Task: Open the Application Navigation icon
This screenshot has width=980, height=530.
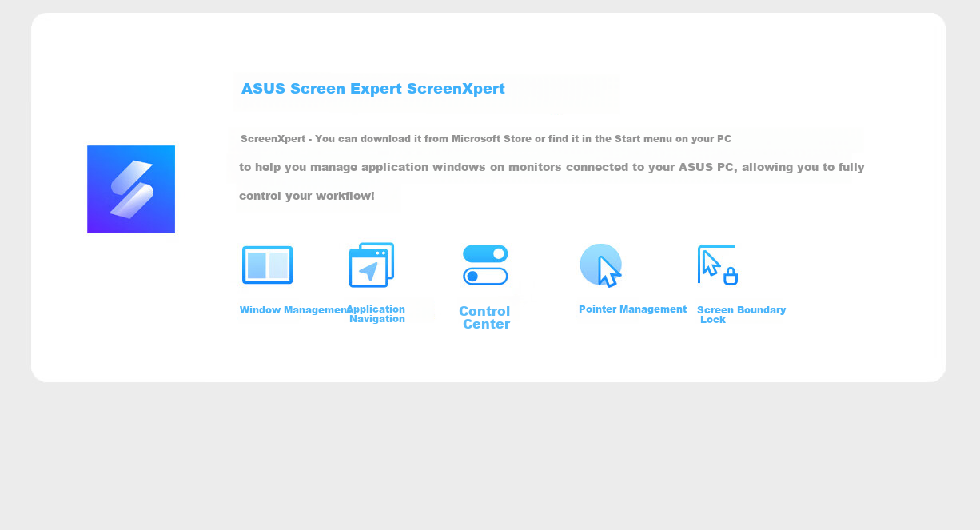Action: tap(372, 265)
